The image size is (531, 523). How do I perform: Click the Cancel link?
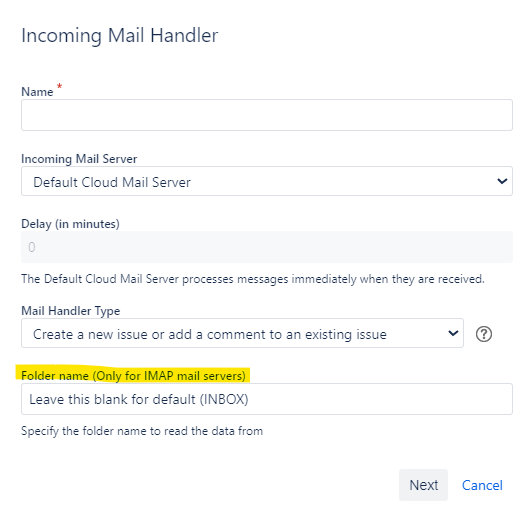(482, 485)
